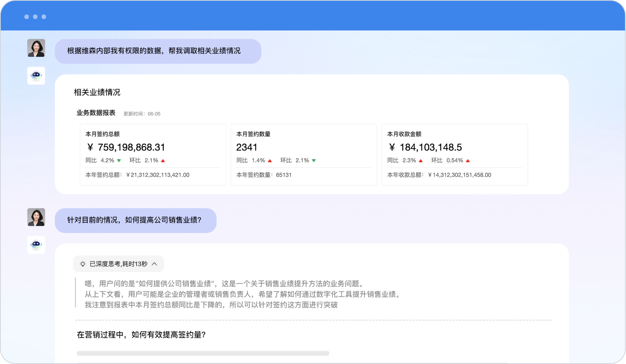This screenshot has height=364, width=626.
Task: Click the 在营销过程中 answer heading
Action: pyautogui.click(x=141, y=335)
